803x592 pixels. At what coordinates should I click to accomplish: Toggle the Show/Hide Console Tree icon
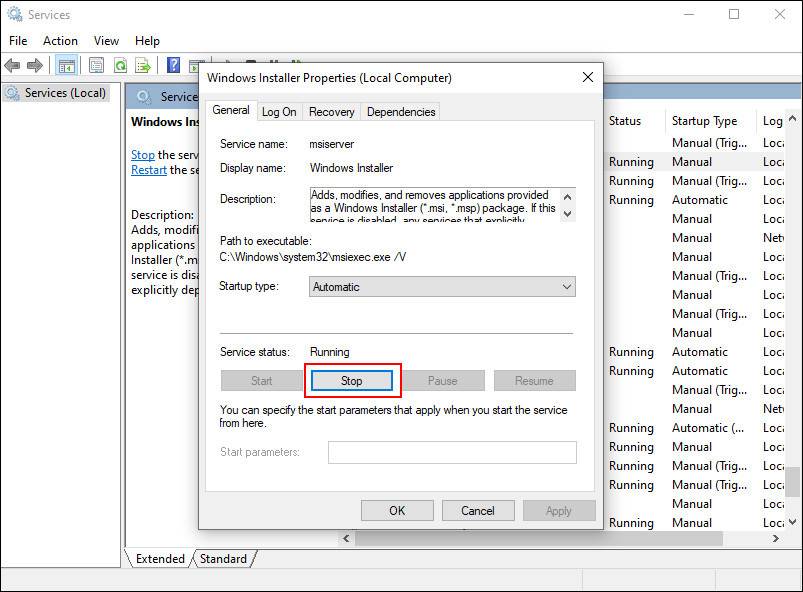point(66,64)
